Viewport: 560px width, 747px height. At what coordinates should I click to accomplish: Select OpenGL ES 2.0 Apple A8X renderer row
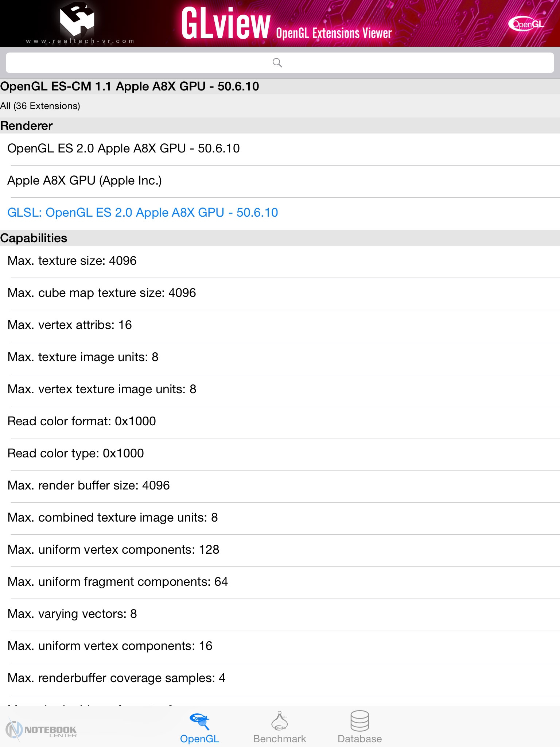pos(124,148)
